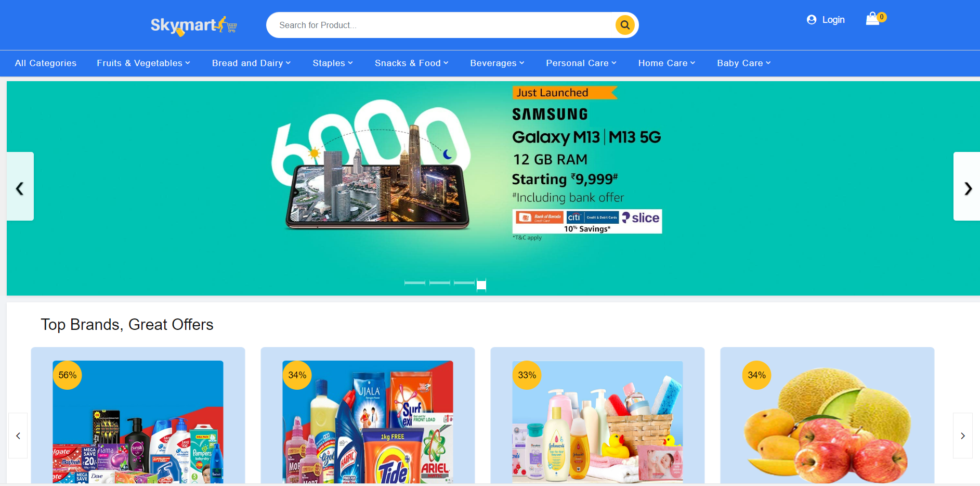Click the Login link
Image resolution: width=980 pixels, height=486 pixels.
coord(833,20)
